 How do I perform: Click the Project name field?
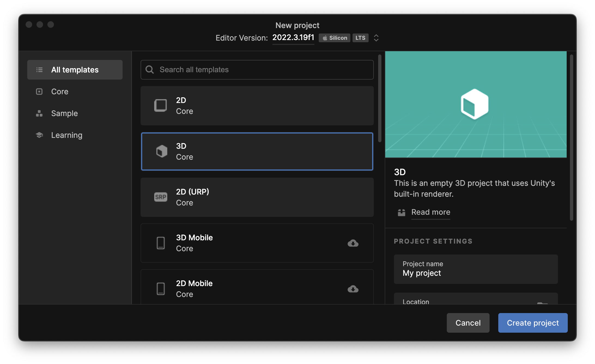coord(476,269)
